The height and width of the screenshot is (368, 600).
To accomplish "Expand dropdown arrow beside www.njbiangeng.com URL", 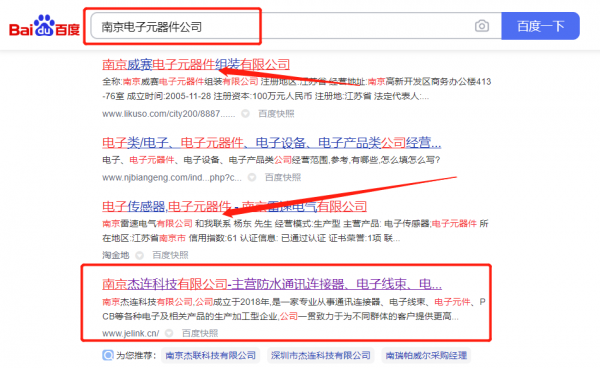I will point(252,177).
